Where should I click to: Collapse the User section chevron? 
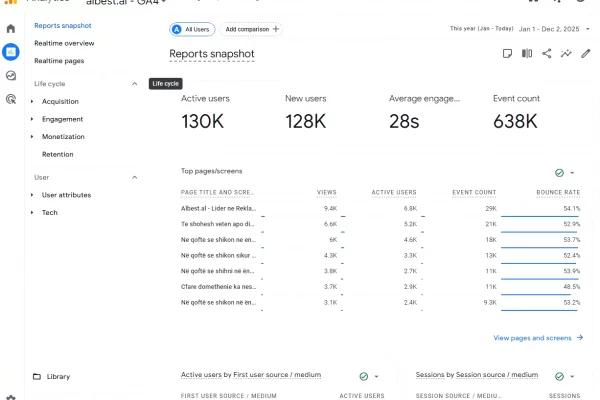pyautogui.click(x=135, y=177)
